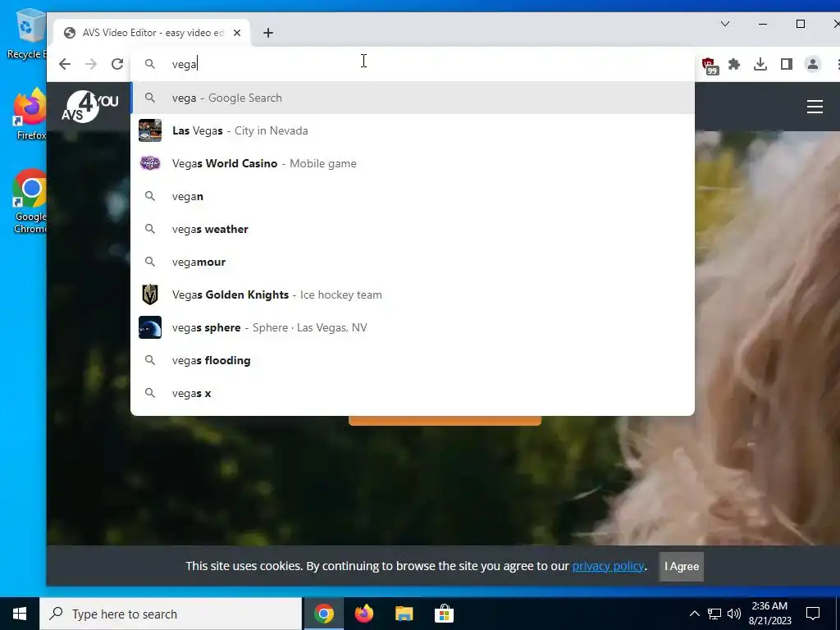Select the 'vegas x' suggestion
The image size is (840, 630).
tap(413, 393)
